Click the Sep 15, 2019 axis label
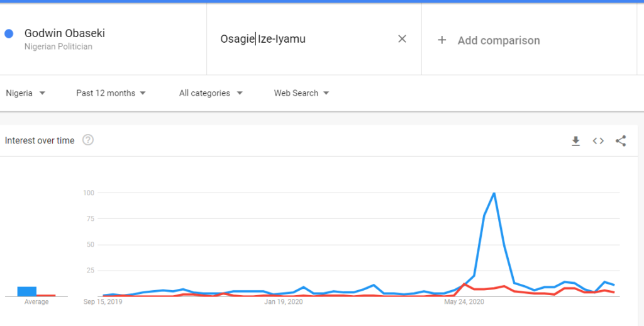 pyautogui.click(x=103, y=301)
